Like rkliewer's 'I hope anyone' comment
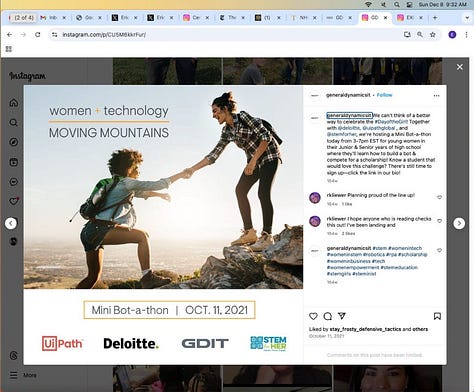This screenshot has height=392, width=474. (x=439, y=221)
